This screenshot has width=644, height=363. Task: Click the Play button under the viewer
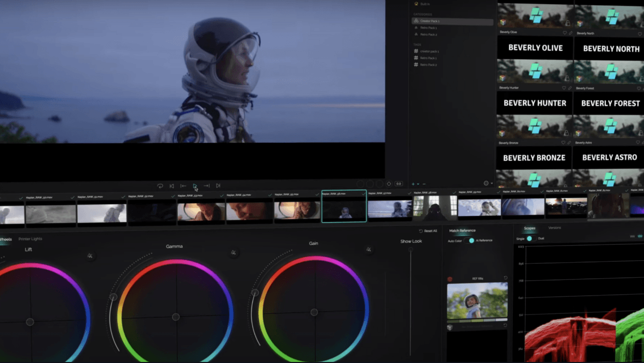pyautogui.click(x=195, y=186)
